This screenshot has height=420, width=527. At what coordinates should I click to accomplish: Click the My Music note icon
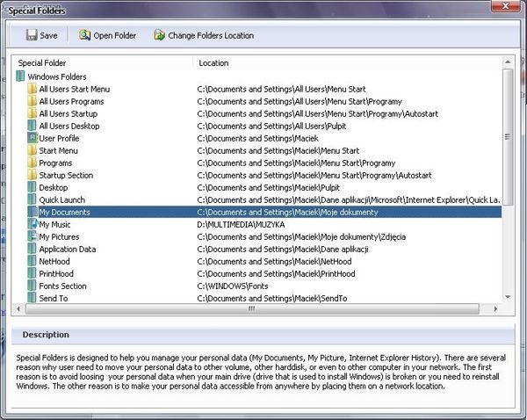(32, 224)
